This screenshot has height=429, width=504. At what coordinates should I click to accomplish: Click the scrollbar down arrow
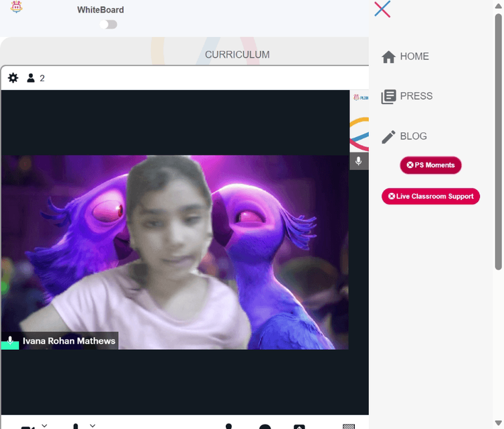click(x=498, y=422)
